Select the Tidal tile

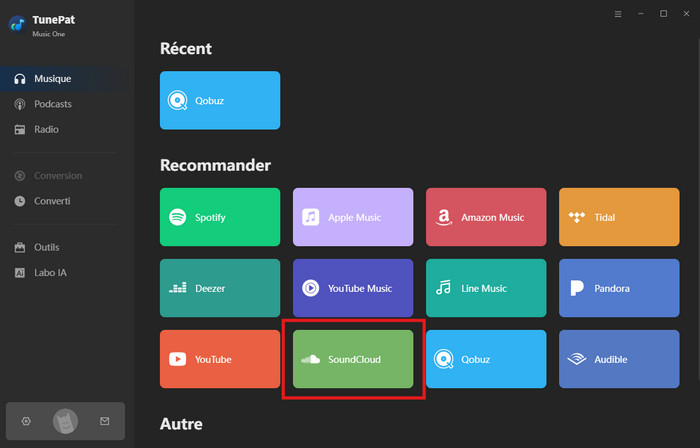619,217
